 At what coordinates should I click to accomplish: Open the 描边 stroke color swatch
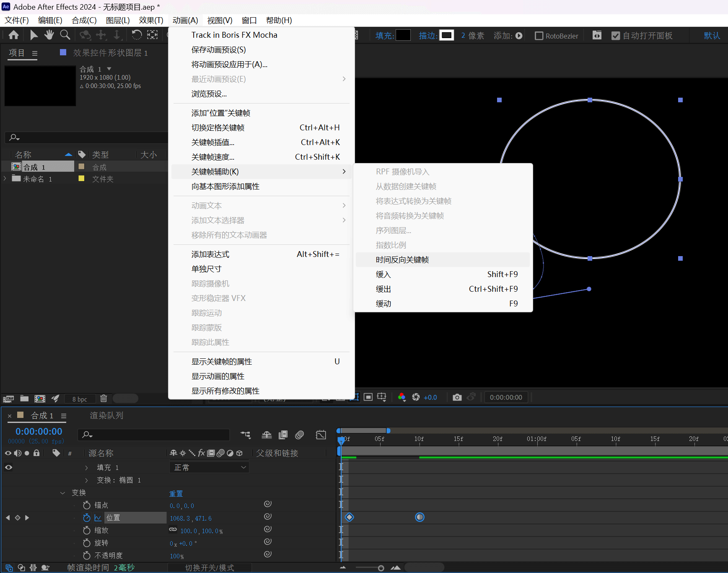pyautogui.click(x=447, y=35)
